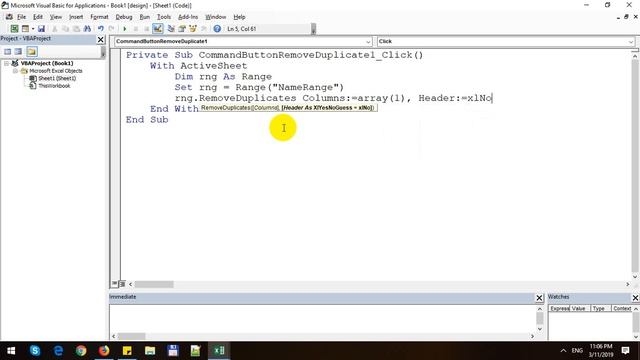
Task: Click View Object in Project panel
Action: tap(18, 51)
